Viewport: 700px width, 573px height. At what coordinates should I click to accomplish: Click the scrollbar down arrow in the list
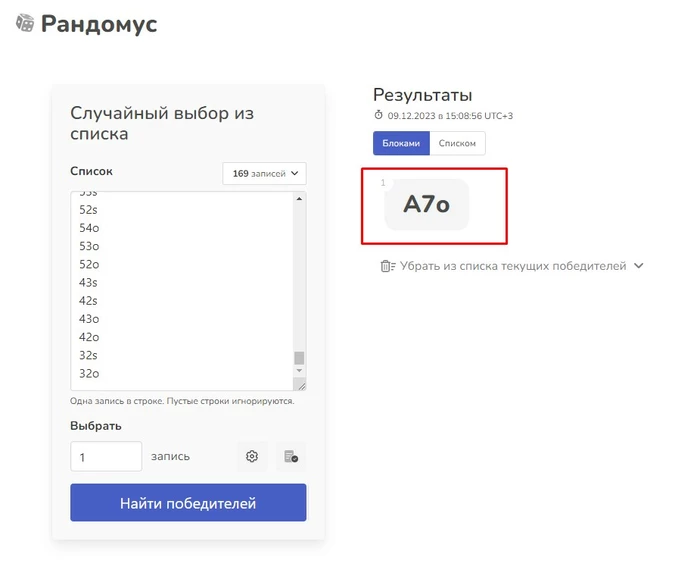(x=299, y=370)
